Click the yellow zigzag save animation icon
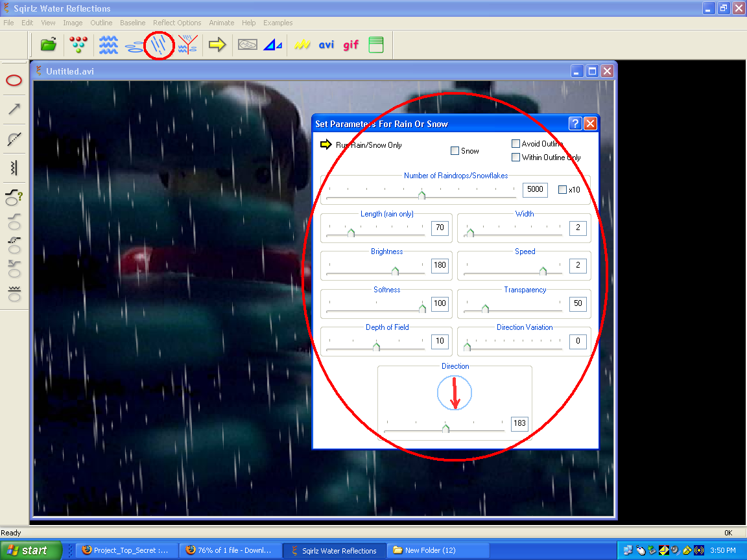 [x=302, y=45]
